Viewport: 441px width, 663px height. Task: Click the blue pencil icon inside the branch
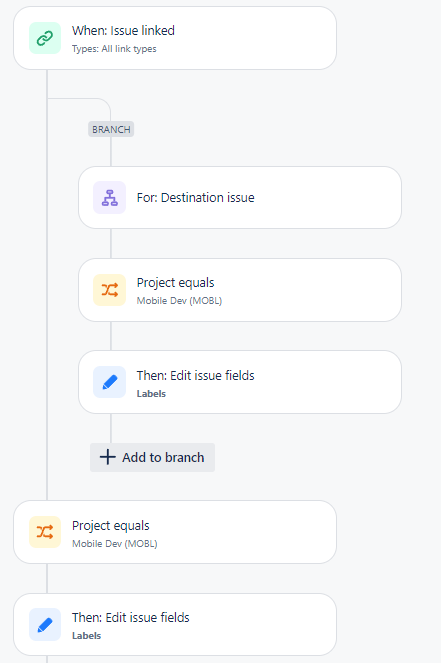110,382
